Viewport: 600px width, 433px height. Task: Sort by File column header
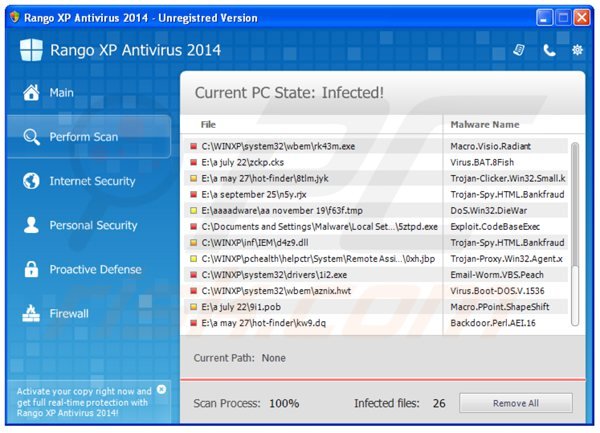(x=208, y=124)
